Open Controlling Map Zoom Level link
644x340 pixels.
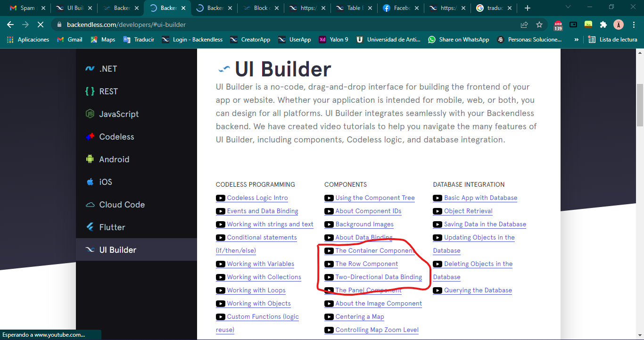click(377, 330)
